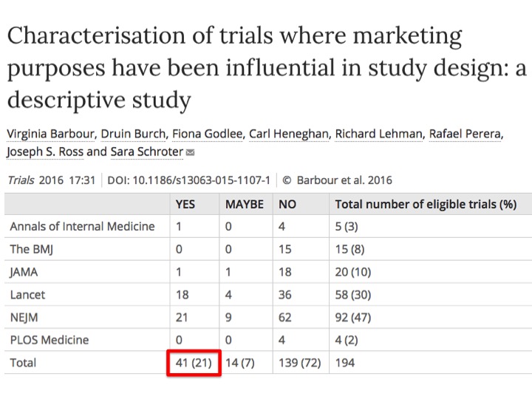532x399 pixels.
Task: Select the Lancet row label
Action: click(27, 295)
